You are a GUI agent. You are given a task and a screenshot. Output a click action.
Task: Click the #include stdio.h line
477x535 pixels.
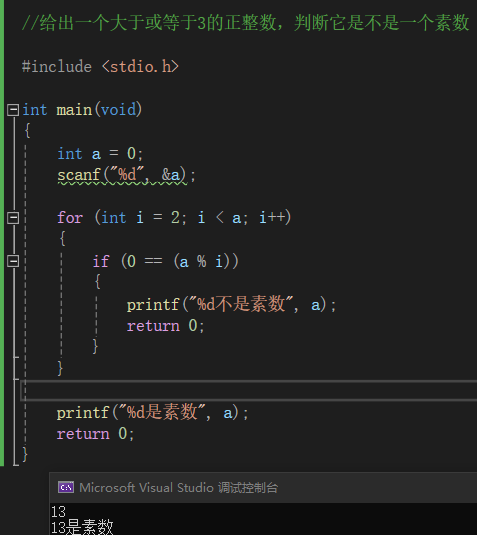(x=100, y=67)
